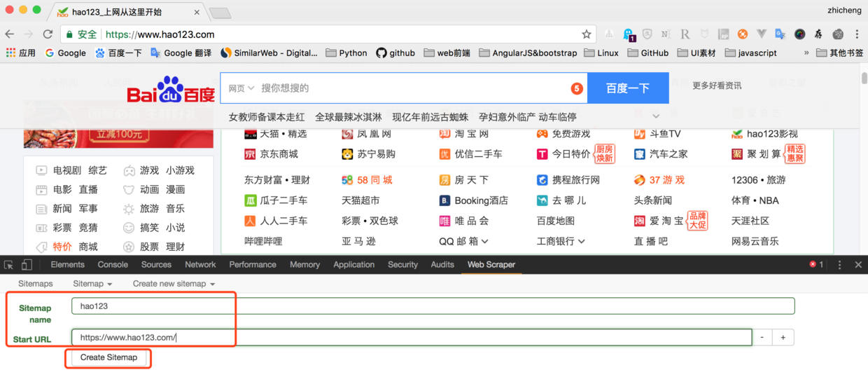
Task: Select the DevTools inspect element cursor icon
Action: pos(9,265)
